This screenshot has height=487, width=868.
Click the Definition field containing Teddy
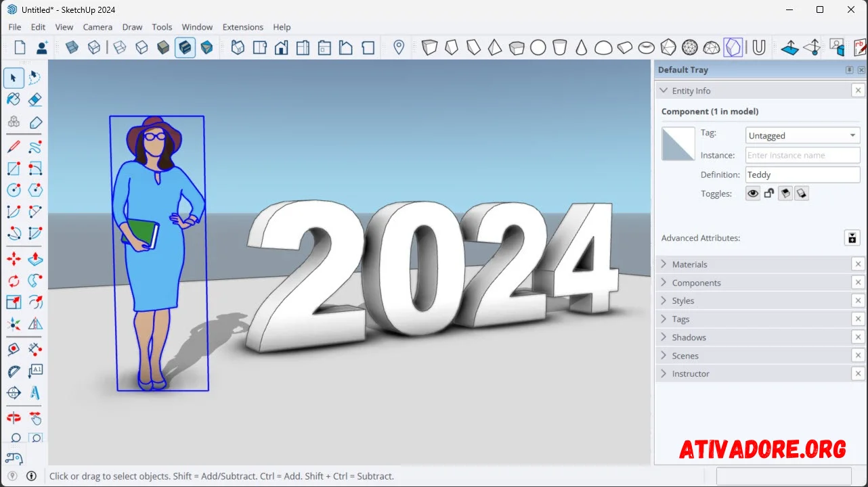(x=802, y=175)
